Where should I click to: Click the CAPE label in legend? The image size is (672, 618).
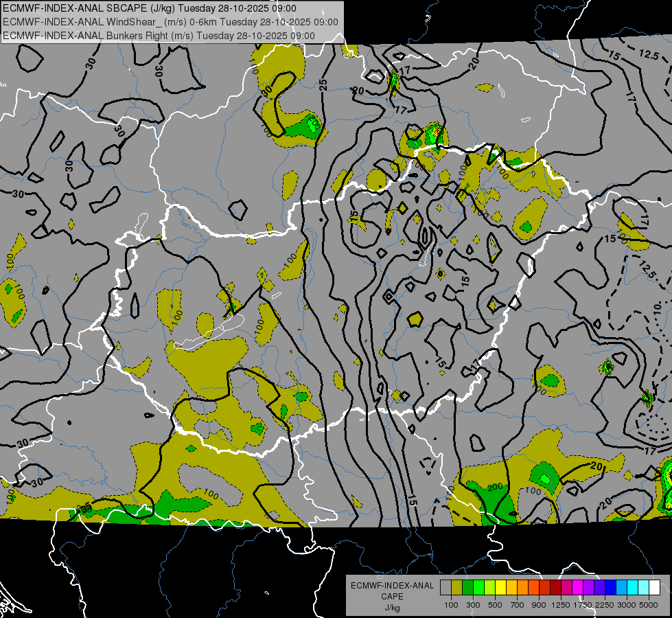click(x=392, y=596)
